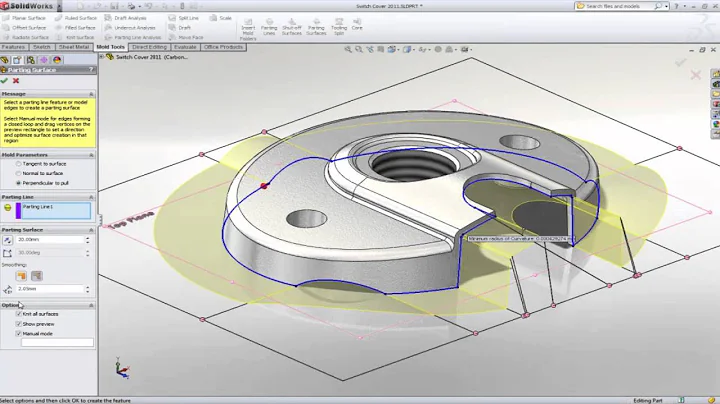Open the Help dropdown arrow

click(684, 6)
